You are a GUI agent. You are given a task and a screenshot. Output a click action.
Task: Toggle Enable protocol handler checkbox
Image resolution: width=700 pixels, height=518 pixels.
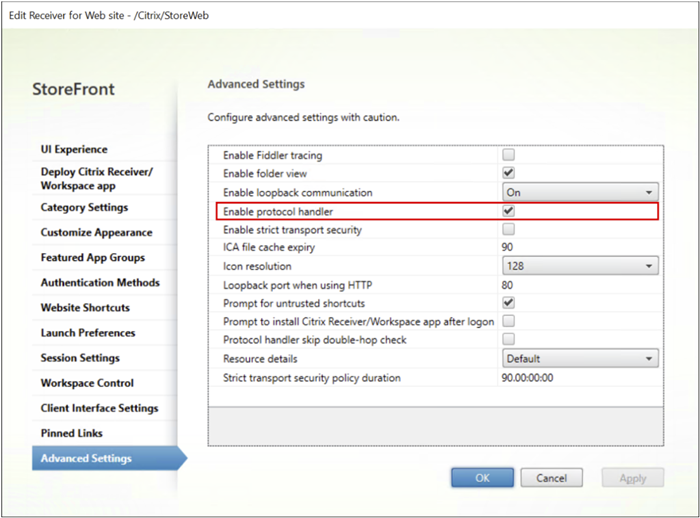(x=508, y=211)
